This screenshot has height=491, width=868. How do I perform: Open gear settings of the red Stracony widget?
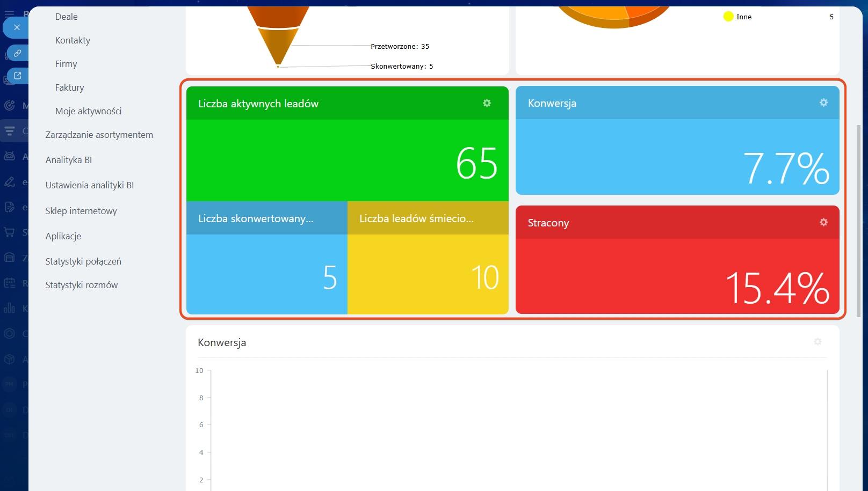point(823,222)
